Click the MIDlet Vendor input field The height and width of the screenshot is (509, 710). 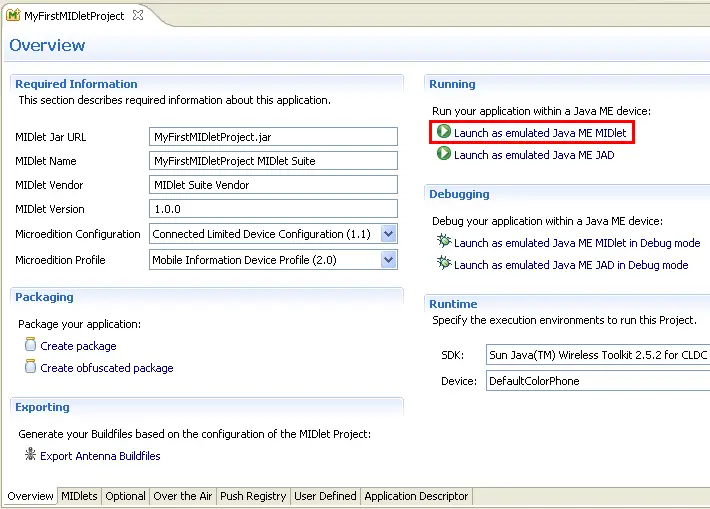coord(272,185)
